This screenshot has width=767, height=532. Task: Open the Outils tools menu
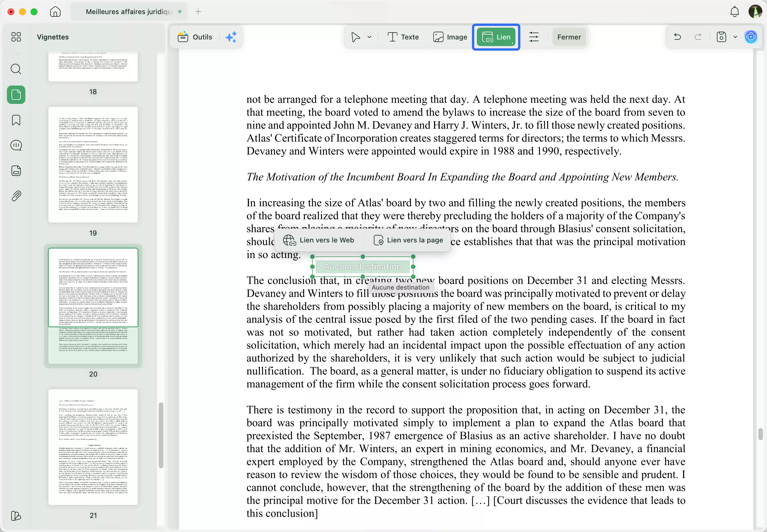pos(195,37)
